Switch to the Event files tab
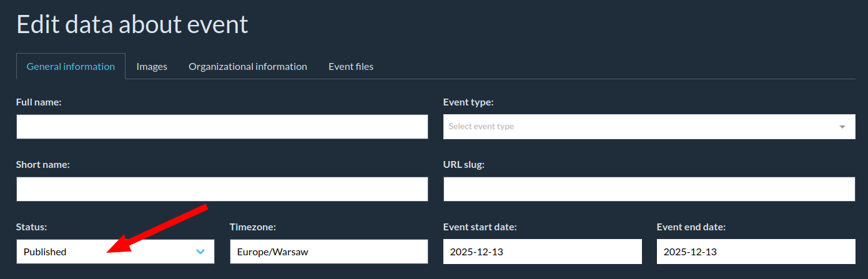 coord(351,66)
